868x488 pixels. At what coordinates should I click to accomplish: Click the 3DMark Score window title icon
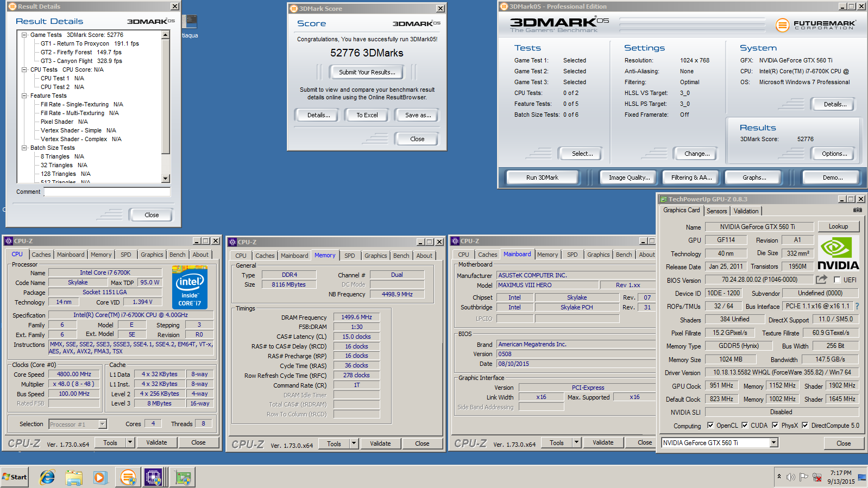(294, 9)
